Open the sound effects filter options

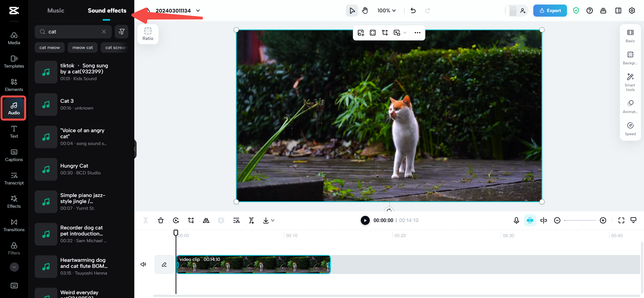122,32
